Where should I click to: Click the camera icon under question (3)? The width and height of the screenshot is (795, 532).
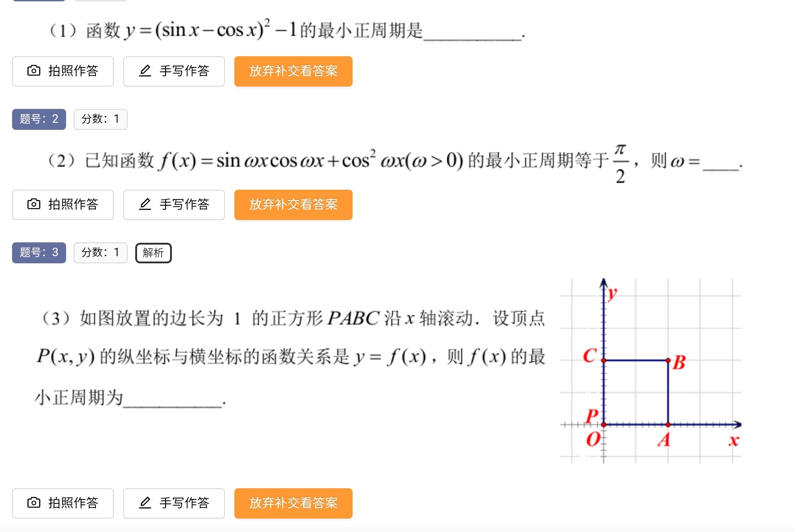[34, 503]
